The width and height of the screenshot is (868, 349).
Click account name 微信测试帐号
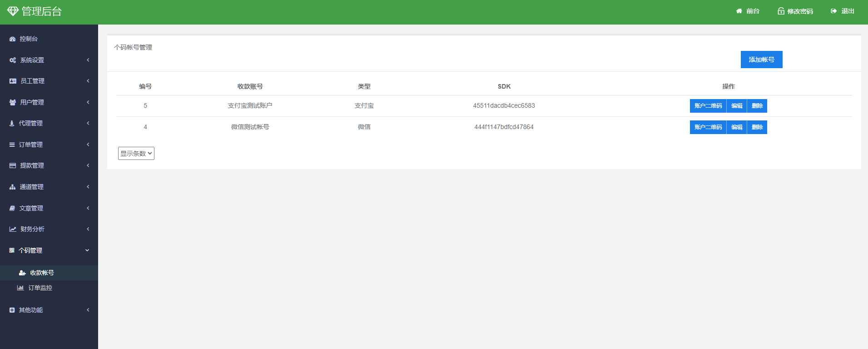tap(250, 127)
